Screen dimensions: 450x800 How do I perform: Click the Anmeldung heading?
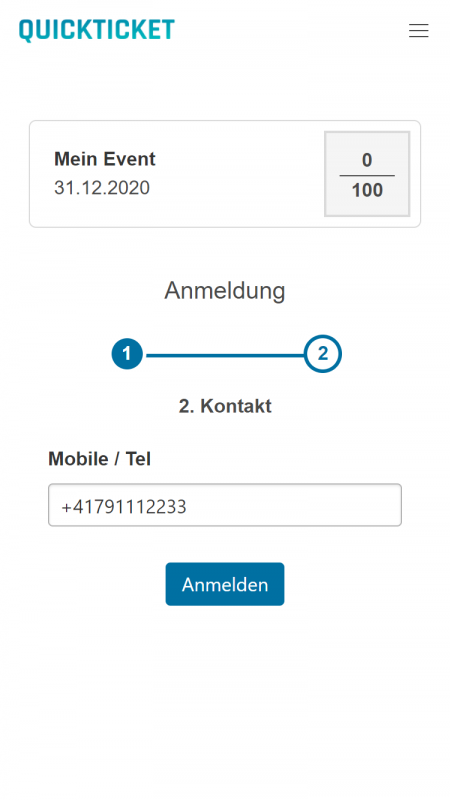[224, 291]
